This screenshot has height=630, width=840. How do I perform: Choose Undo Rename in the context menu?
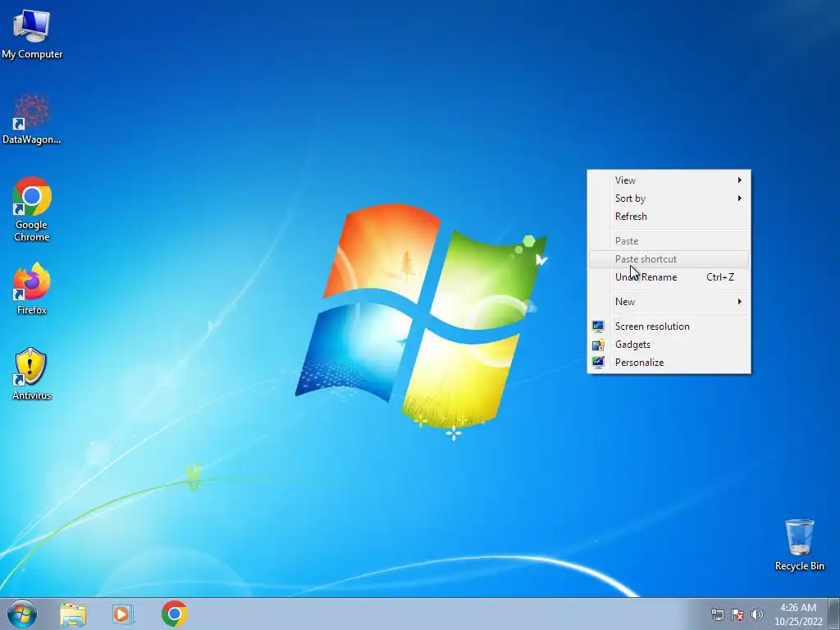point(669,277)
